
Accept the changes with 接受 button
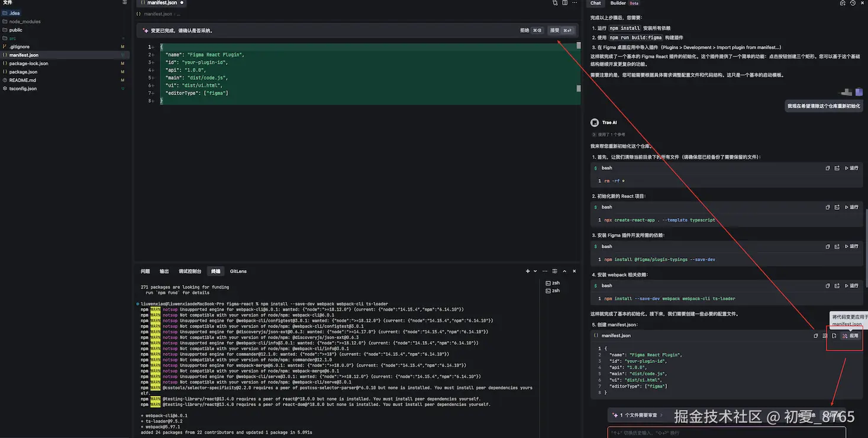point(561,30)
